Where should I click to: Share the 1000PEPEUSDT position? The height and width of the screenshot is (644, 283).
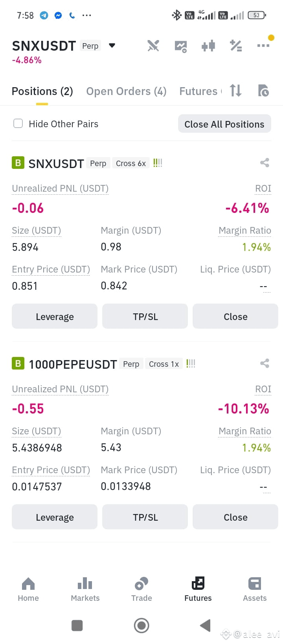pyautogui.click(x=265, y=363)
